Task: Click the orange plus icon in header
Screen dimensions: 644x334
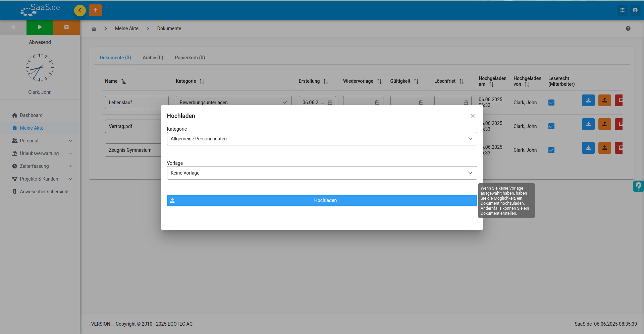Action: [95, 10]
